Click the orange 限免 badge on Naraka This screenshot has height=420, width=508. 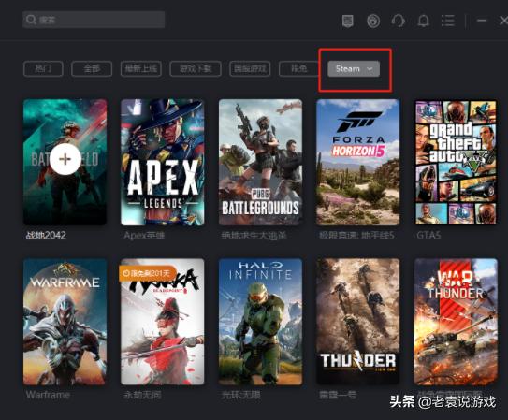click(x=148, y=274)
